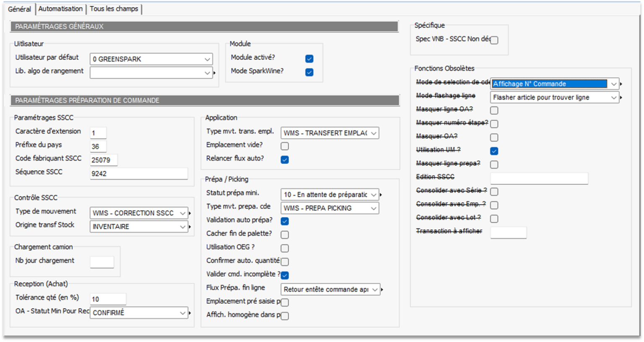Open Type mvt. trans. empl. dropdown
This screenshot has height=342, width=644.
point(373,133)
